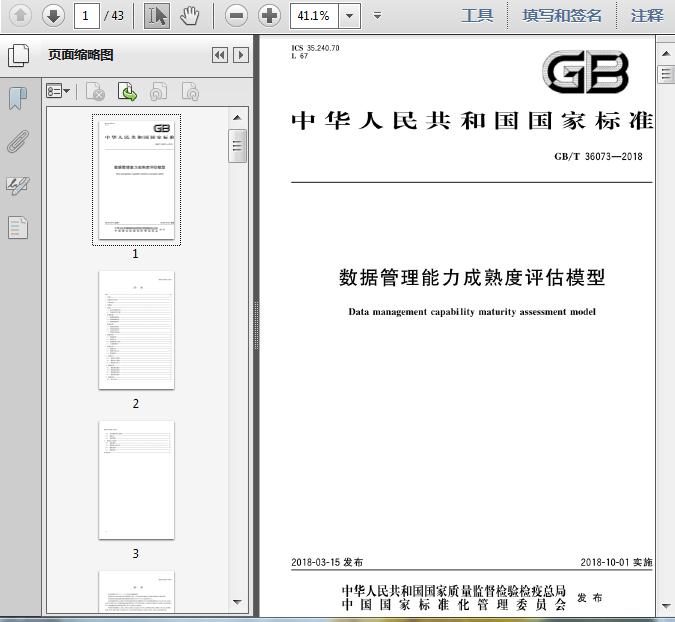
Task: Click the document scrollbar handle
Action: (666, 74)
